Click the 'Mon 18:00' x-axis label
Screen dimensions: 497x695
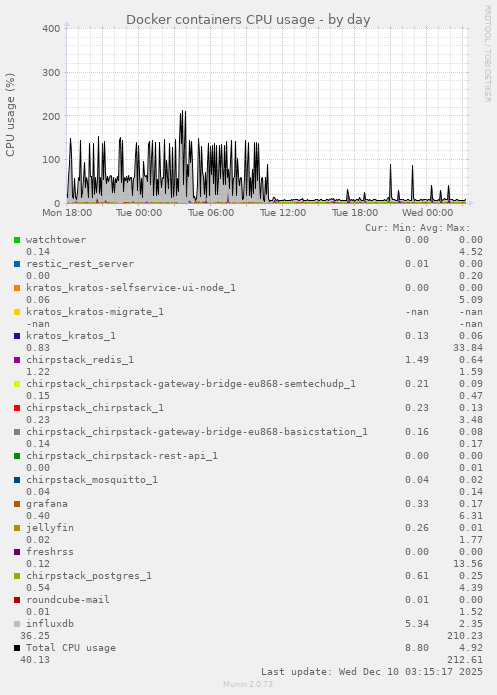click(67, 213)
